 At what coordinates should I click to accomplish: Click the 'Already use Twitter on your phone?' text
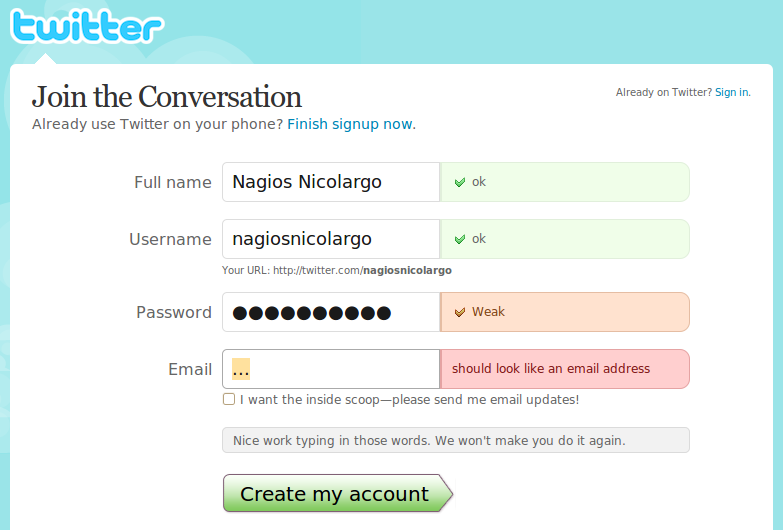click(x=158, y=124)
